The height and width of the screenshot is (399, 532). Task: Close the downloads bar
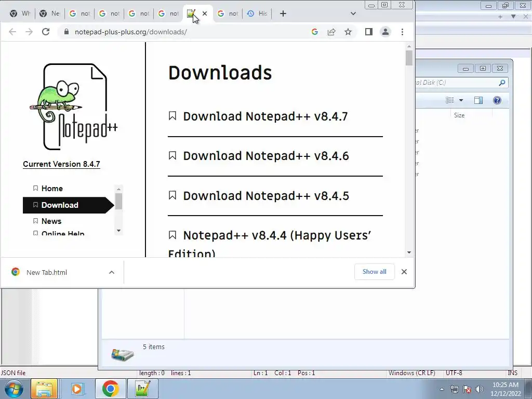tap(404, 272)
